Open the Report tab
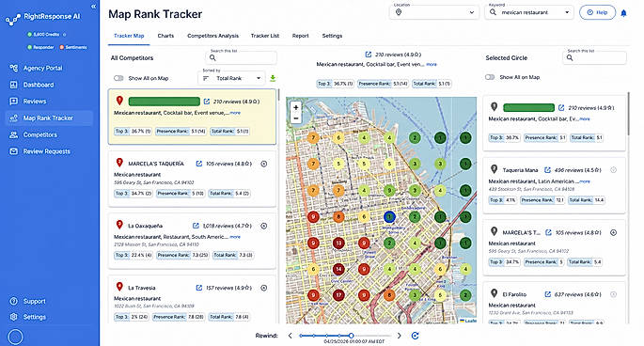This screenshot has width=644, height=346. click(x=300, y=36)
